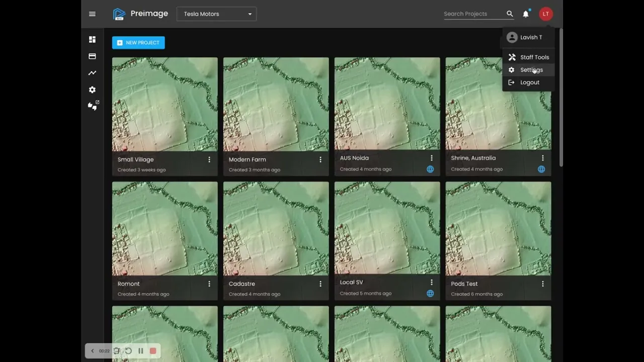
Task: Open the feedback external link icon in sidebar
Action: pos(94,106)
